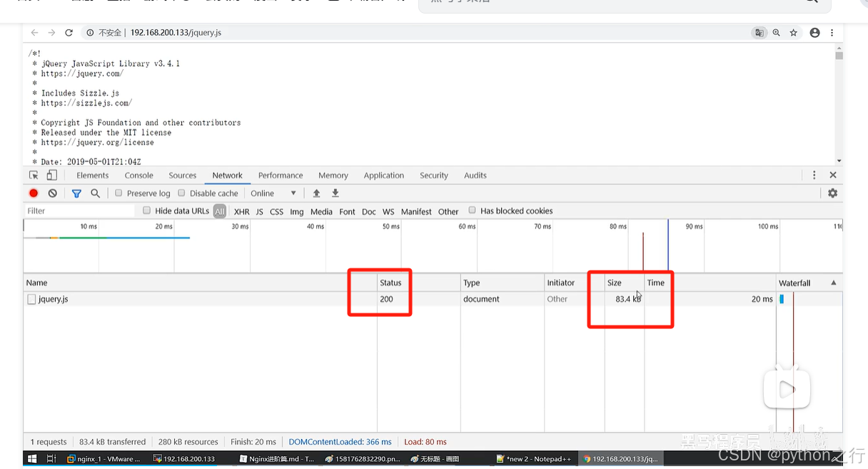The image size is (868, 469).
Task: Click the browser back arrow
Action: click(x=34, y=33)
